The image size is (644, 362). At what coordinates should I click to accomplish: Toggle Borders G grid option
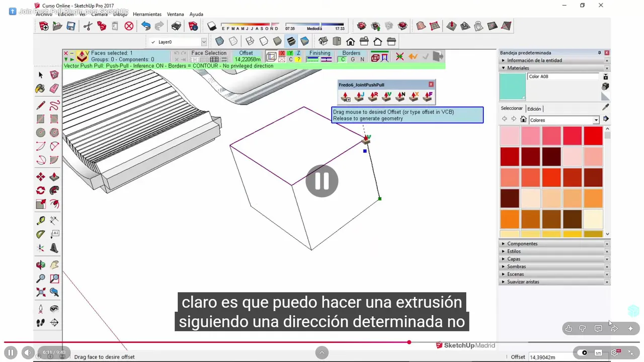click(x=353, y=59)
